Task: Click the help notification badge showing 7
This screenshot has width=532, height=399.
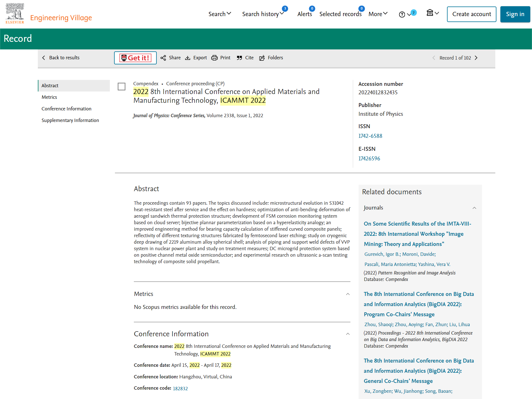Action: click(414, 12)
